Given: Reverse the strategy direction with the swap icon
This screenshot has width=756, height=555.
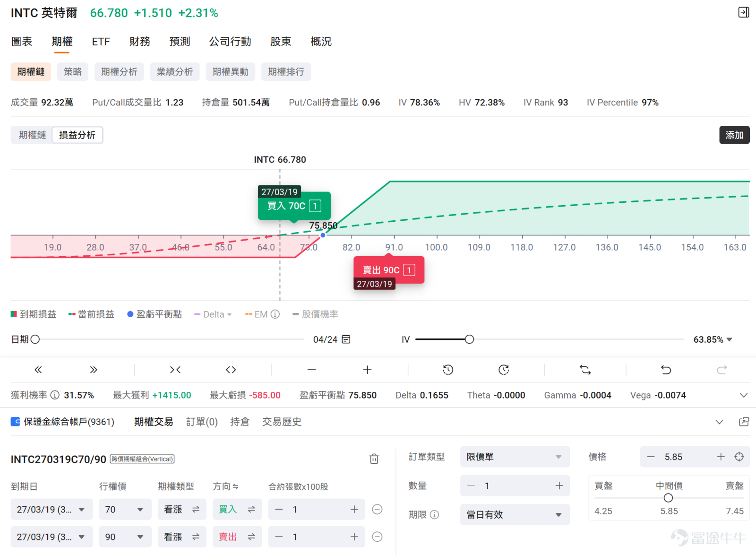Looking at the screenshot, I should [585, 370].
